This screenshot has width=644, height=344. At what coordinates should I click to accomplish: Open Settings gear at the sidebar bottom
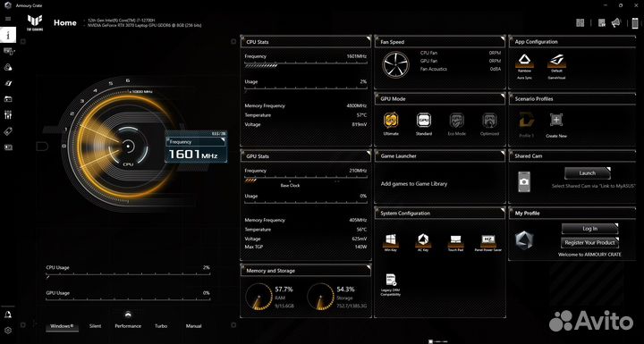[8, 331]
